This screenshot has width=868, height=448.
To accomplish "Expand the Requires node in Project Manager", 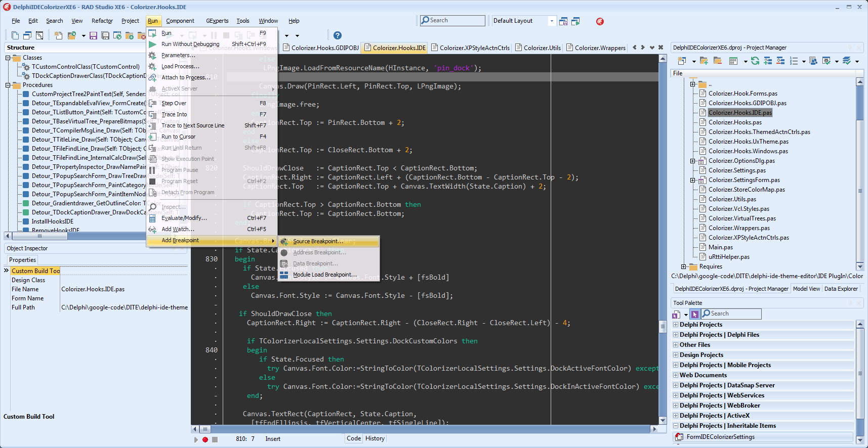I will 684,266.
